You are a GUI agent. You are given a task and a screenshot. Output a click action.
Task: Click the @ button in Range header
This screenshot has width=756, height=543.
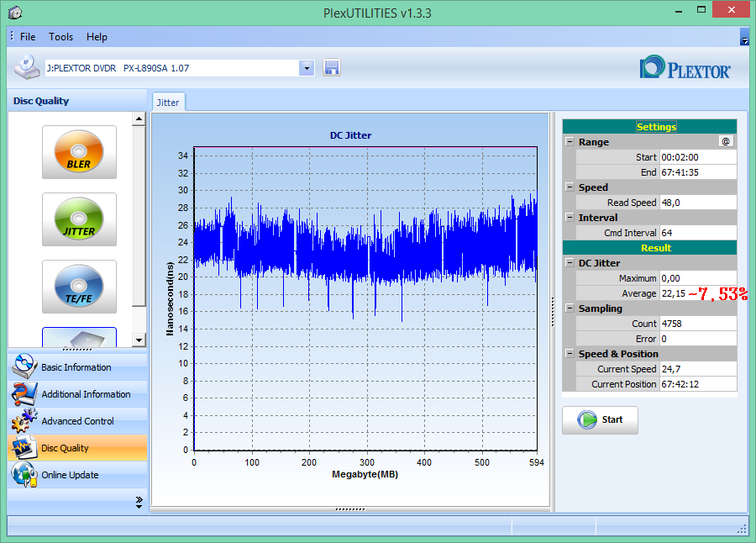tap(726, 141)
